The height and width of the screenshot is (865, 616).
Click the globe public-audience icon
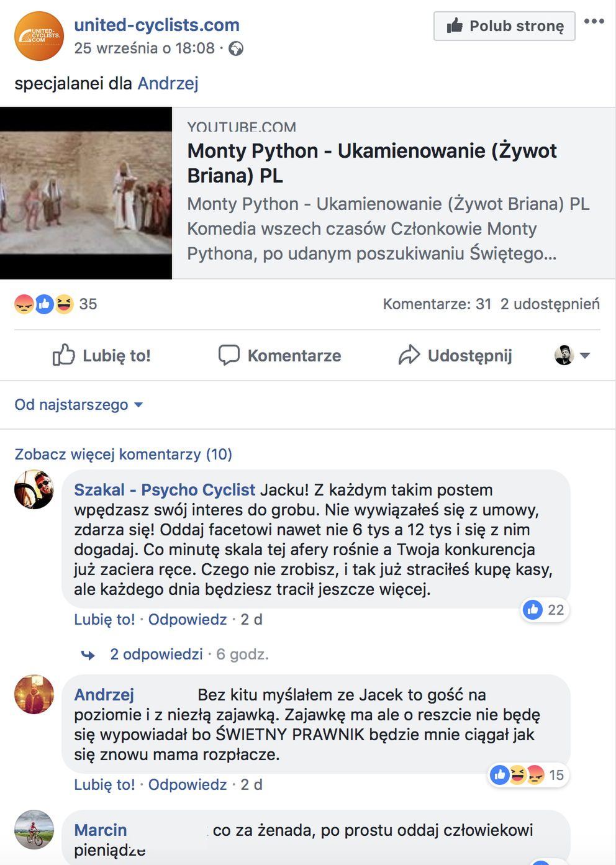236,48
